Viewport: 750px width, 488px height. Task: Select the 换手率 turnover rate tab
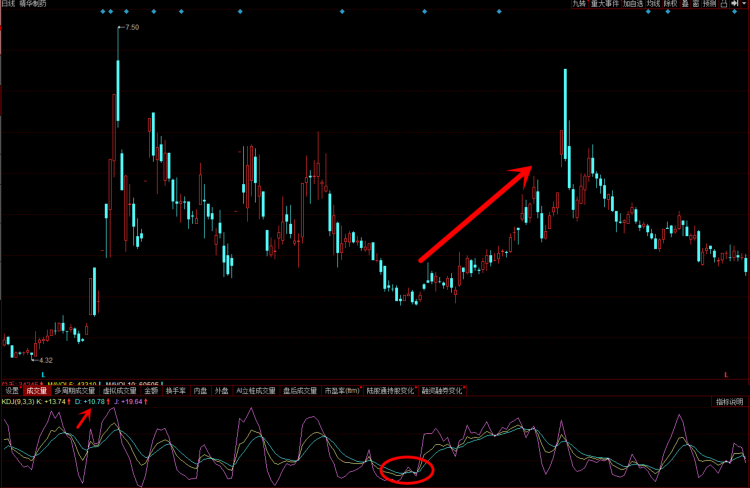176,391
